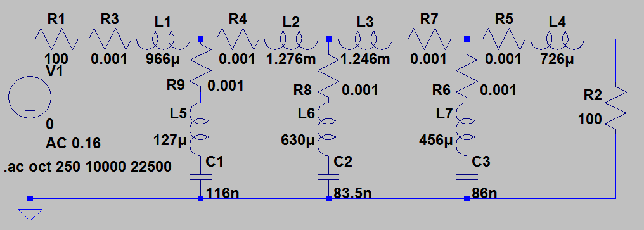
Task: Click the R2 load resistor symbol
Action: [x=616, y=108]
